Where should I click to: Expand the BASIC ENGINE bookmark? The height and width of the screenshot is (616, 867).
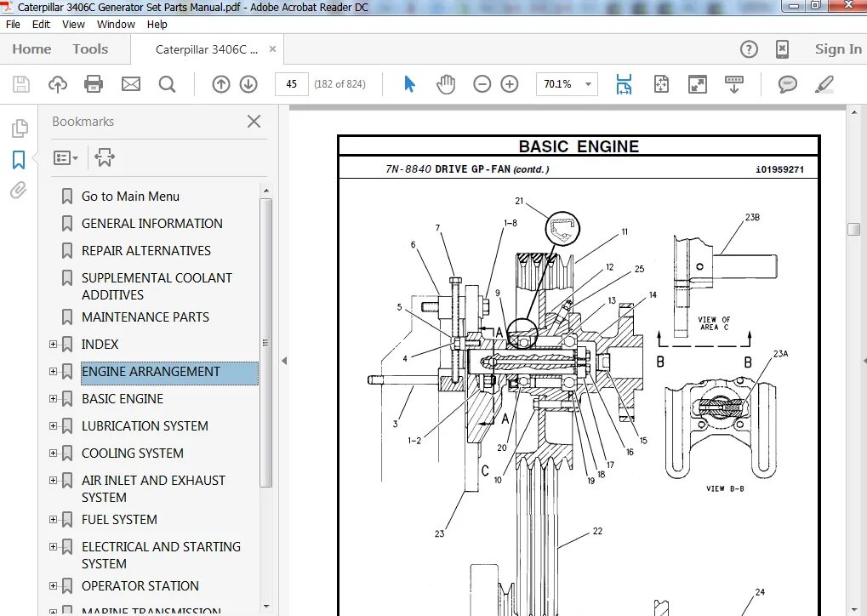pos(53,398)
